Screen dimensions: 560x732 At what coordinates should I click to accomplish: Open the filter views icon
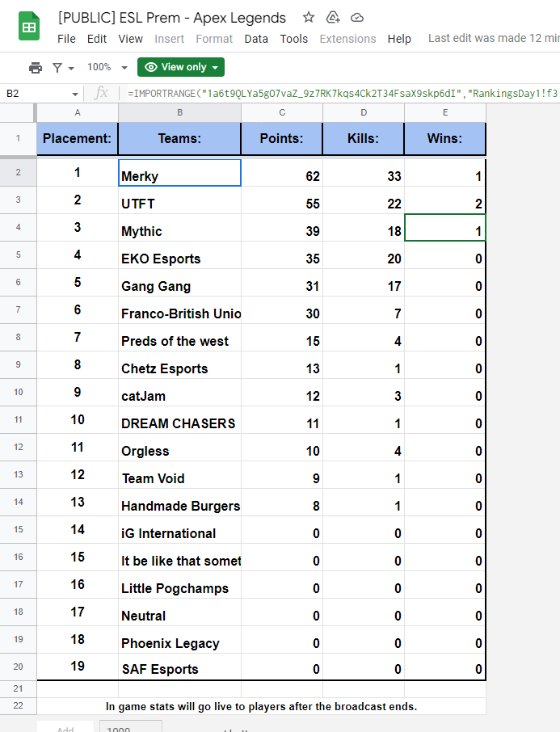(x=57, y=68)
